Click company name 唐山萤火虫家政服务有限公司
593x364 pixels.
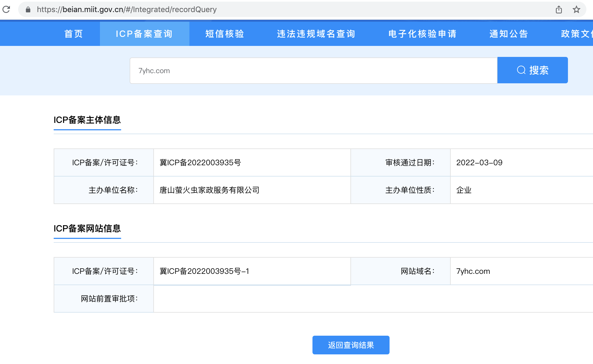pyautogui.click(x=209, y=190)
